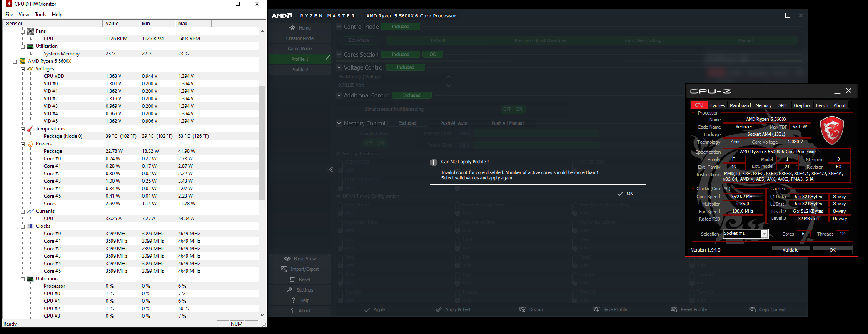This screenshot has width=868, height=334.
Task: Switch to the Bench tab in CPU-Z
Action: (822, 105)
